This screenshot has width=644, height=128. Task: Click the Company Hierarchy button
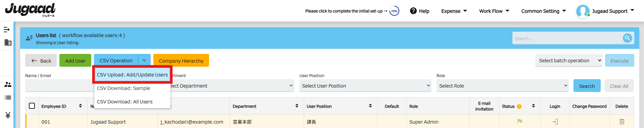181,60
